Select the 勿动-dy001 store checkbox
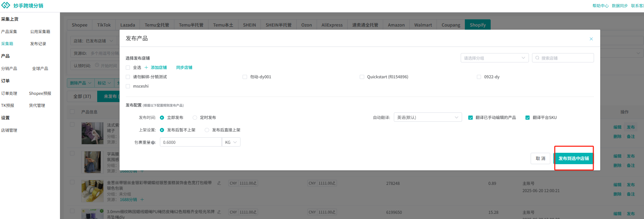Image resolution: width=644 pixels, height=219 pixels. coord(245,77)
